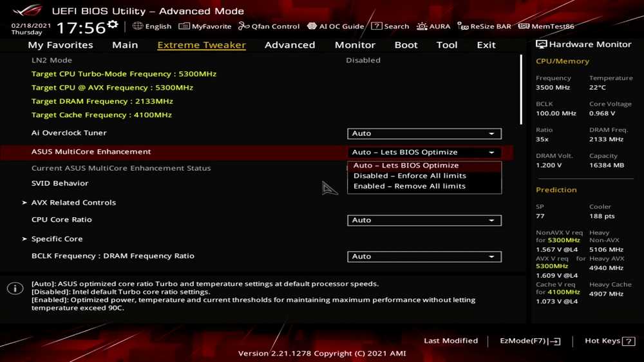This screenshot has width=644, height=362.
Task: Select the LN2 Mode row
Action: [x=257, y=60]
